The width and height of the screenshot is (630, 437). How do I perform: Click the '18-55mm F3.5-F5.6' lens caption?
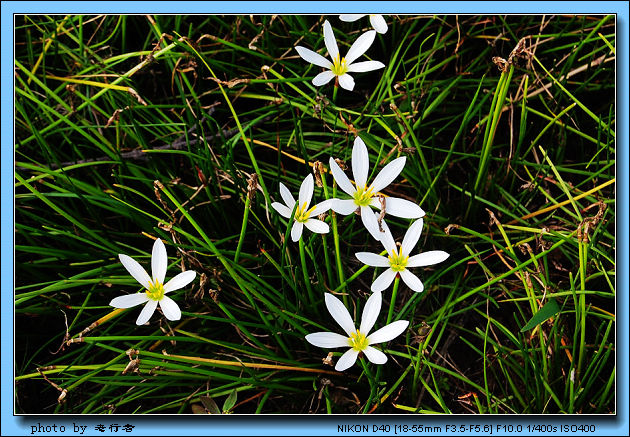coord(443,429)
